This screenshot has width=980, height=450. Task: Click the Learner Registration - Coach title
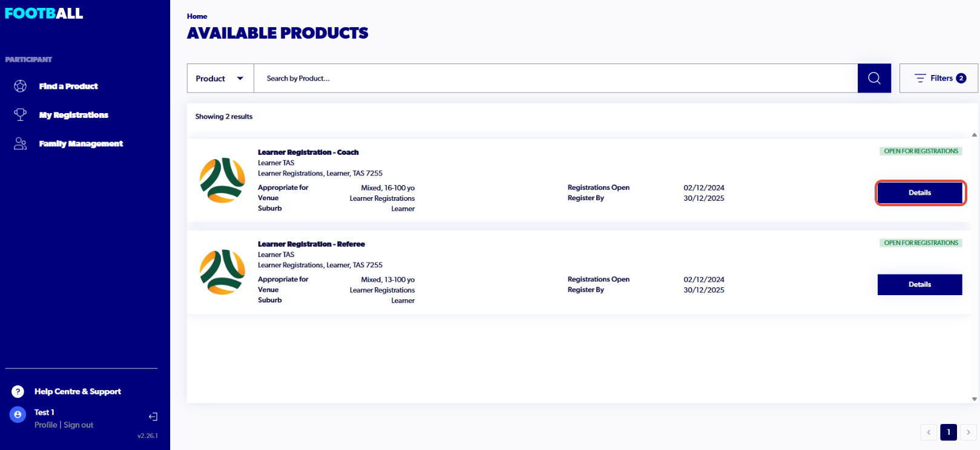(308, 152)
